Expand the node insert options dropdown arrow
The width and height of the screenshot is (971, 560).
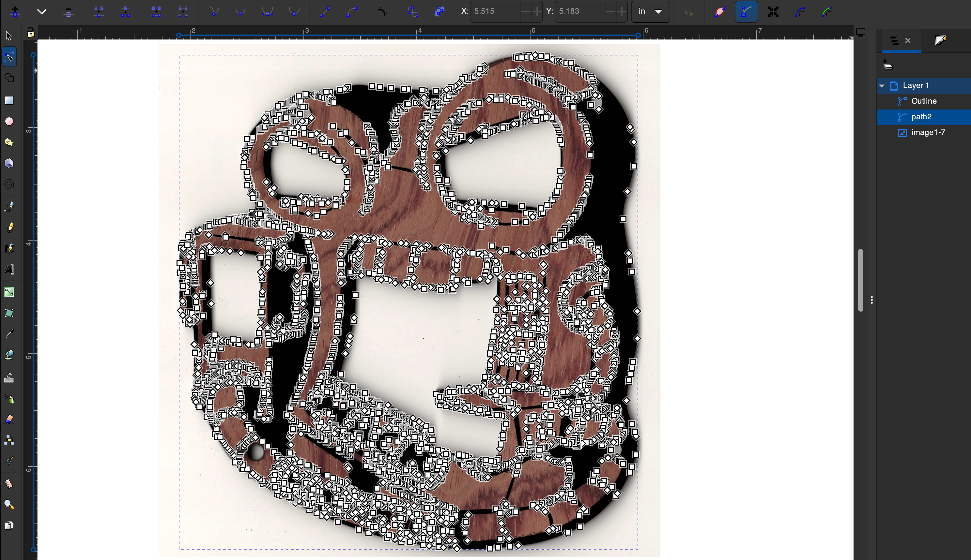(41, 11)
